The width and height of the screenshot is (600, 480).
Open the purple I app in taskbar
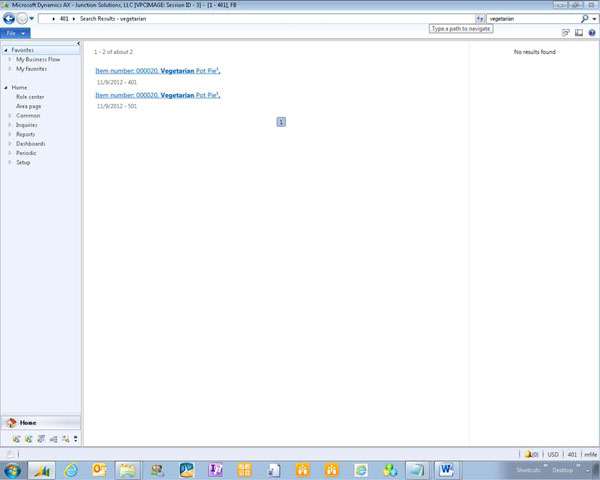pyautogui.click(x=215, y=470)
